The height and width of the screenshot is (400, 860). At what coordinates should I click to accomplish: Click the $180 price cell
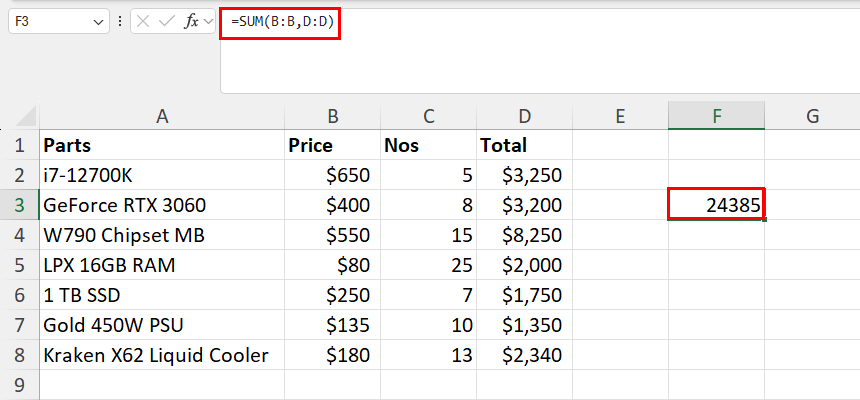point(332,354)
